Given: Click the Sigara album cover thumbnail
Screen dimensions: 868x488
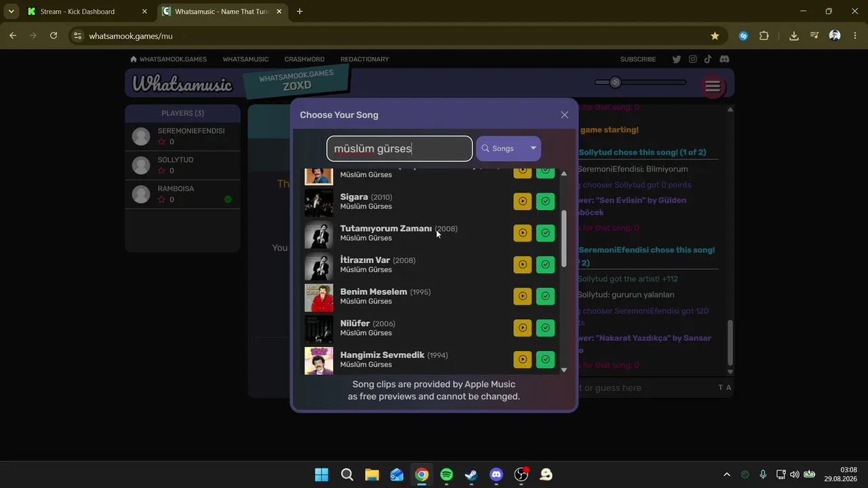Looking at the screenshot, I should (x=319, y=201).
